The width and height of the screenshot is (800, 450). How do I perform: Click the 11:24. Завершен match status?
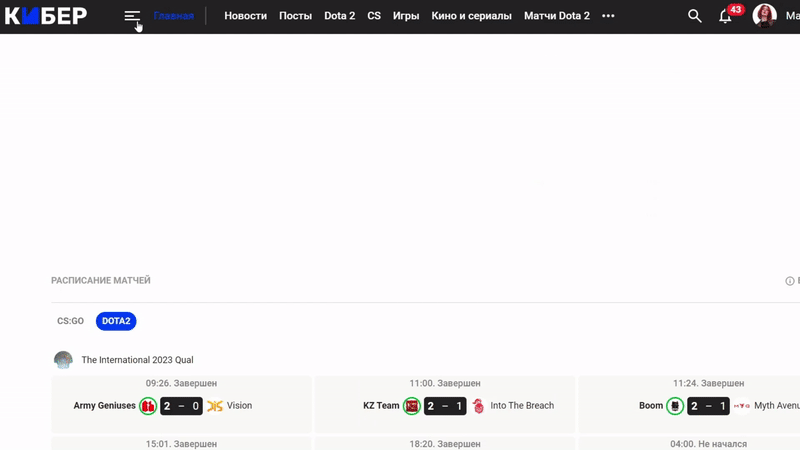pos(708,383)
